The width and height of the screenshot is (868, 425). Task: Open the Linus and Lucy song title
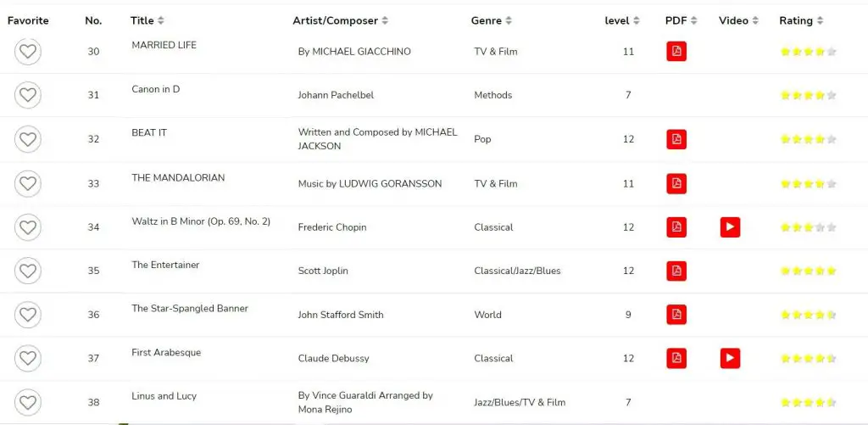coord(164,396)
